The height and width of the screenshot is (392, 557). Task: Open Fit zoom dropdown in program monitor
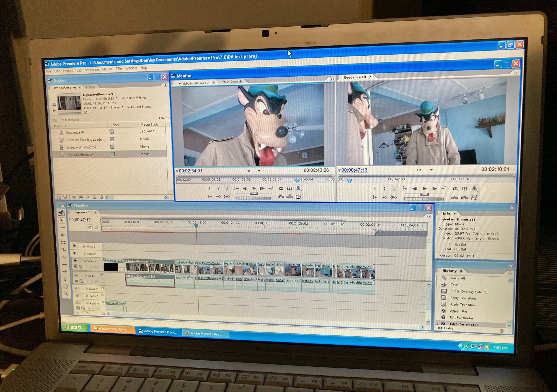431,170
